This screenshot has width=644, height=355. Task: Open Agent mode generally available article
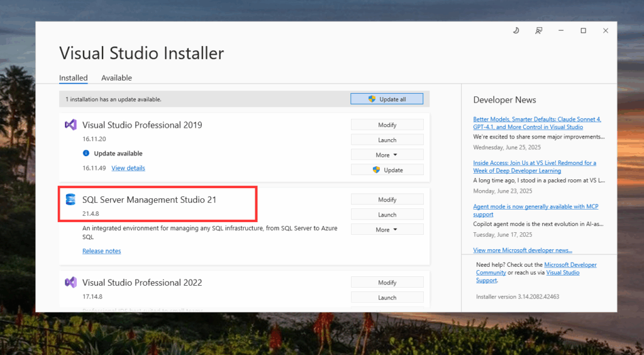tap(536, 210)
